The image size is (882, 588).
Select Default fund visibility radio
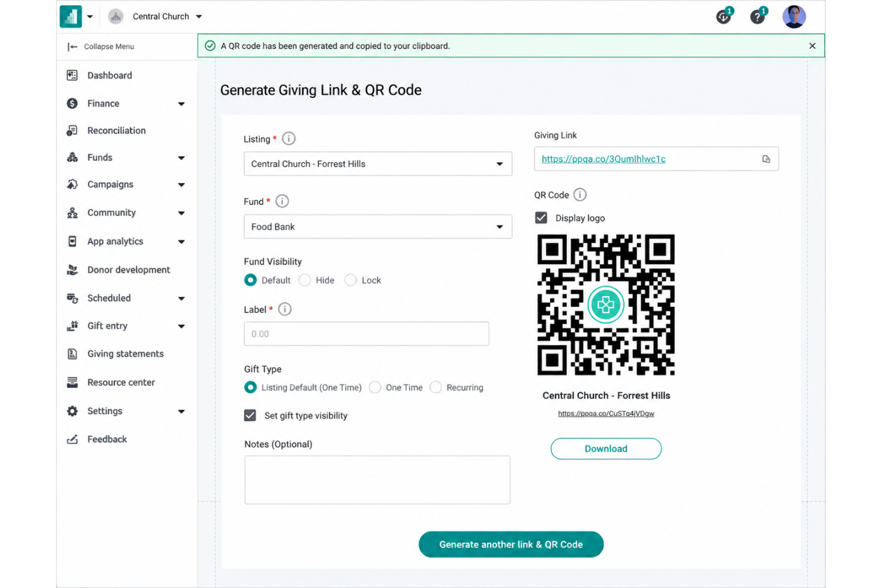point(250,280)
